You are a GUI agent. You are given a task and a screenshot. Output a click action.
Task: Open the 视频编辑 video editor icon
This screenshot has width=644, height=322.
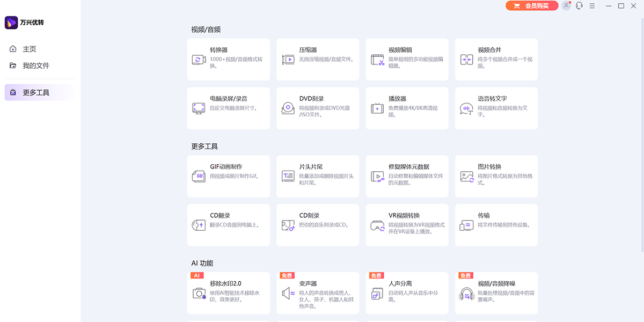coord(377,60)
